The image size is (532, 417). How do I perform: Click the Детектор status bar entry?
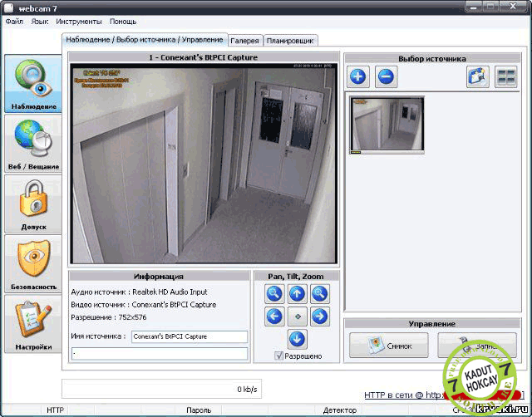coord(340,410)
